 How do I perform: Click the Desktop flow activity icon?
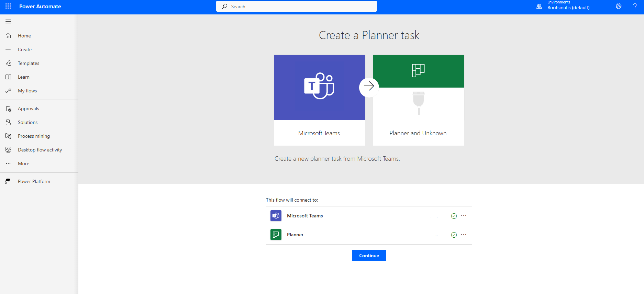coord(8,150)
